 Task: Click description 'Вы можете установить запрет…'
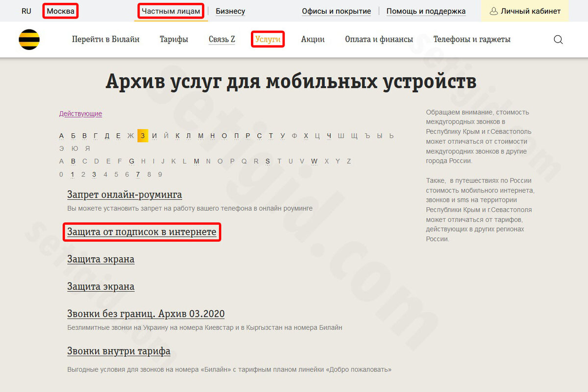(190, 208)
